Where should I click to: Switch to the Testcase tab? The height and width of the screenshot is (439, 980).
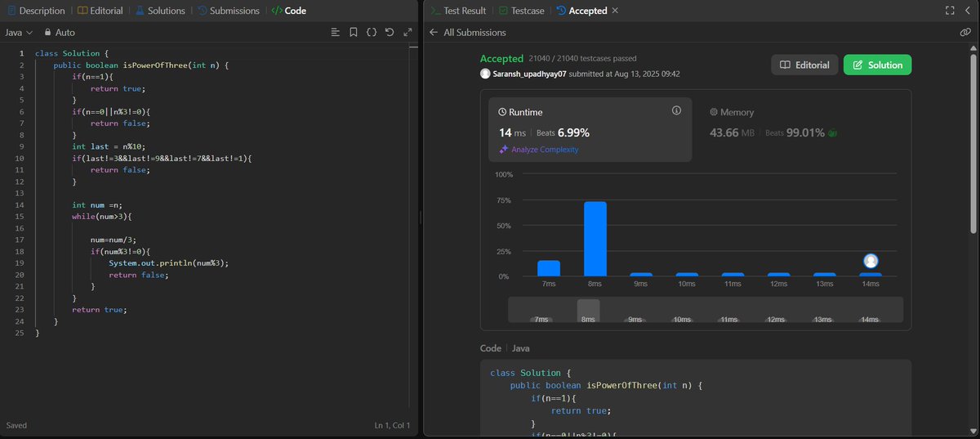point(520,11)
